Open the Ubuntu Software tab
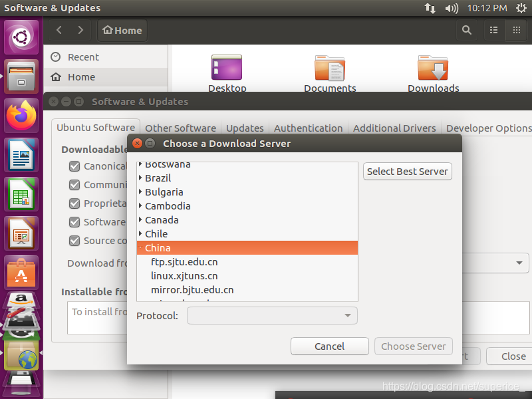532x399 pixels. (96, 128)
